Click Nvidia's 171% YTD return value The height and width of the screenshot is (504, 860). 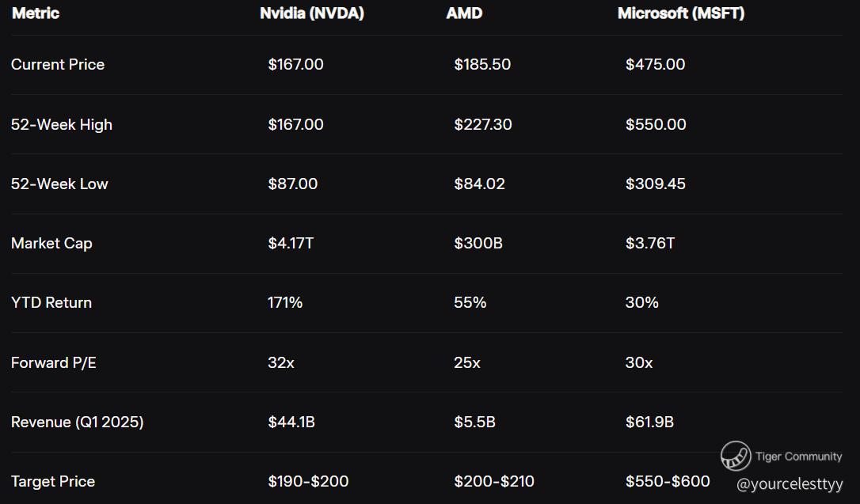click(285, 303)
